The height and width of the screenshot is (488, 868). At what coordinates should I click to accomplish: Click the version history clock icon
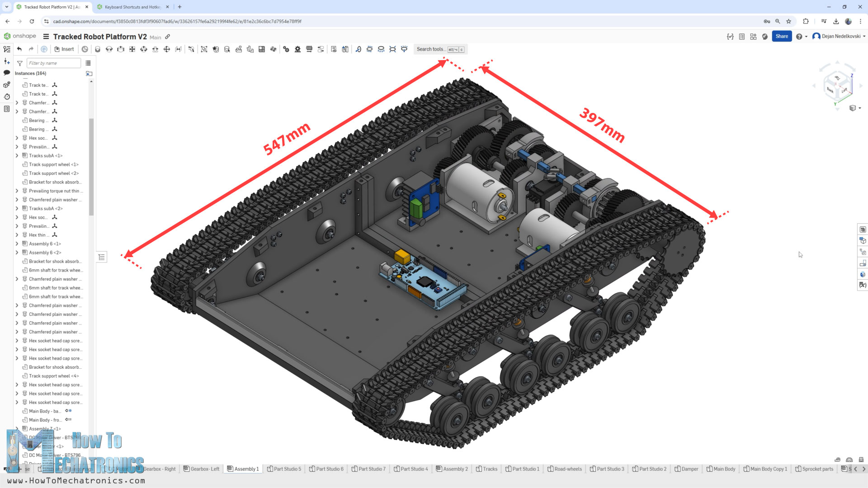(x=85, y=49)
